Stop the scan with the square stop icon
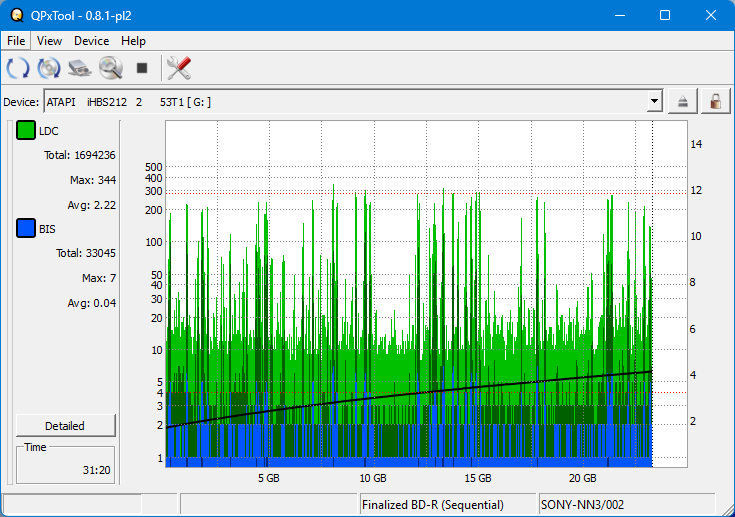This screenshot has height=517, width=735. [142, 68]
